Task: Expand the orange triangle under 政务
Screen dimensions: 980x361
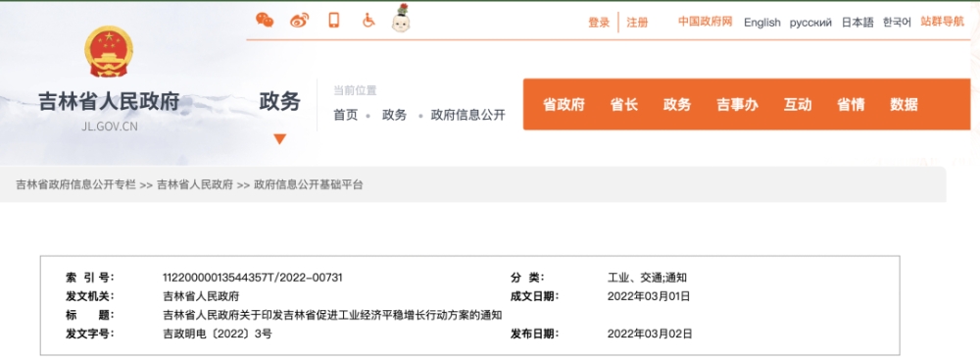Action: [280, 139]
